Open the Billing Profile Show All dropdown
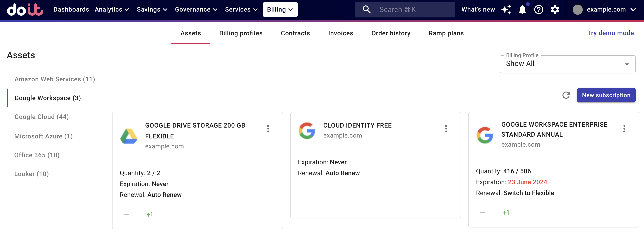This screenshot has height=237, width=644. click(567, 64)
